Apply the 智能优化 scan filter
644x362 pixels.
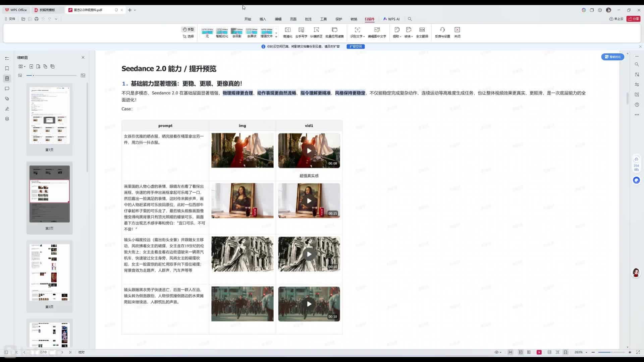tap(222, 33)
